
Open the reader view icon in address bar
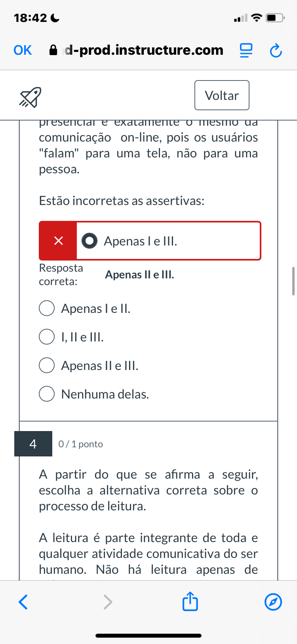(246, 50)
